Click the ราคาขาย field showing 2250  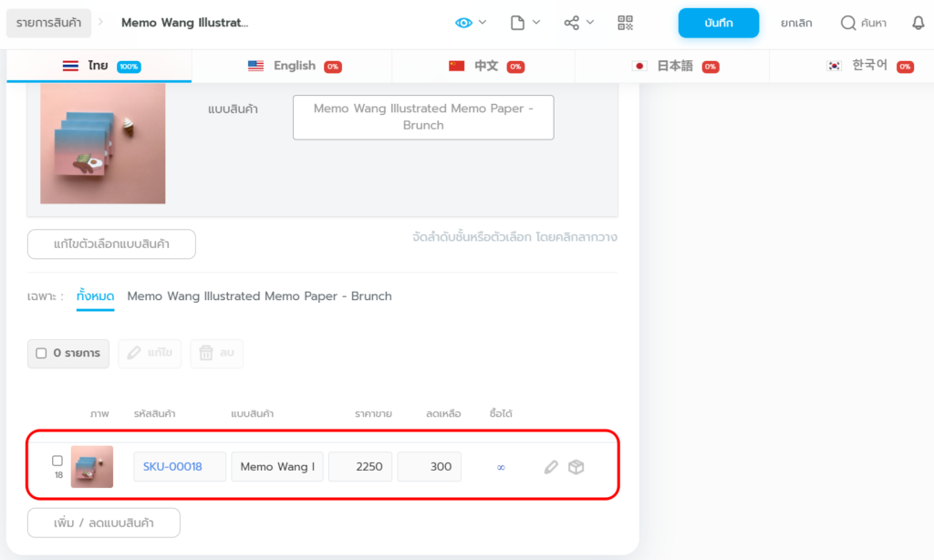coord(360,467)
